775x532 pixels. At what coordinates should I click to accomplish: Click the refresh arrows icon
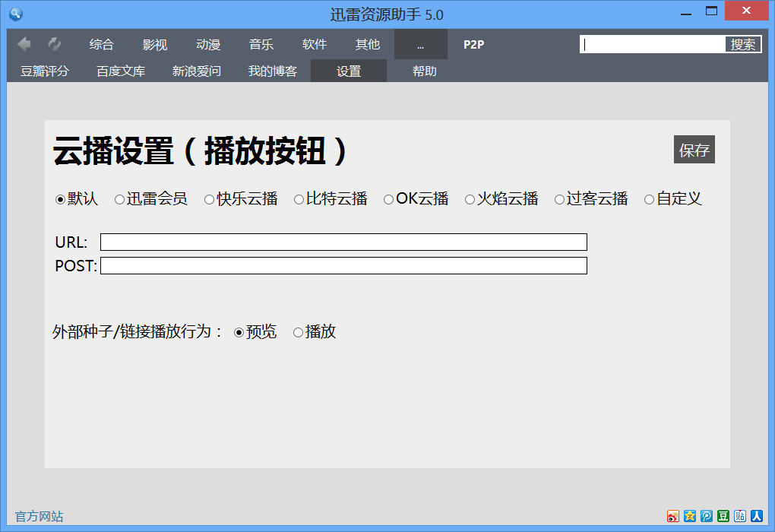click(54, 45)
